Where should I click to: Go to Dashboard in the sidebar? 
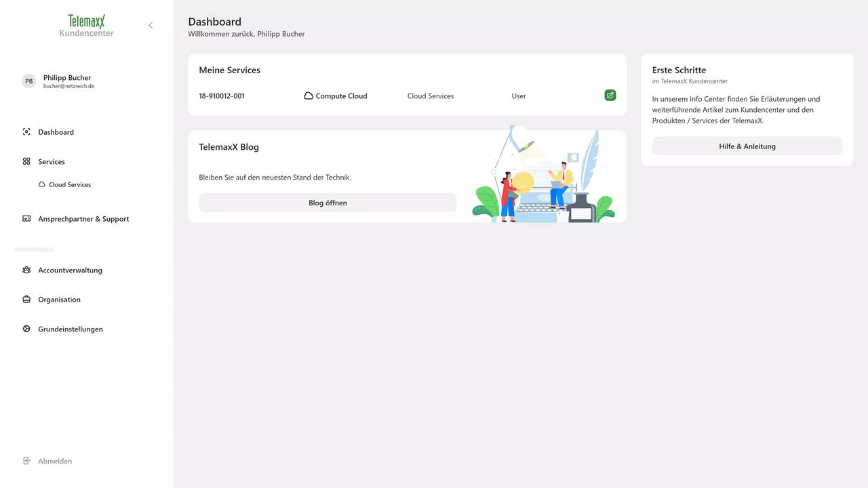56,132
